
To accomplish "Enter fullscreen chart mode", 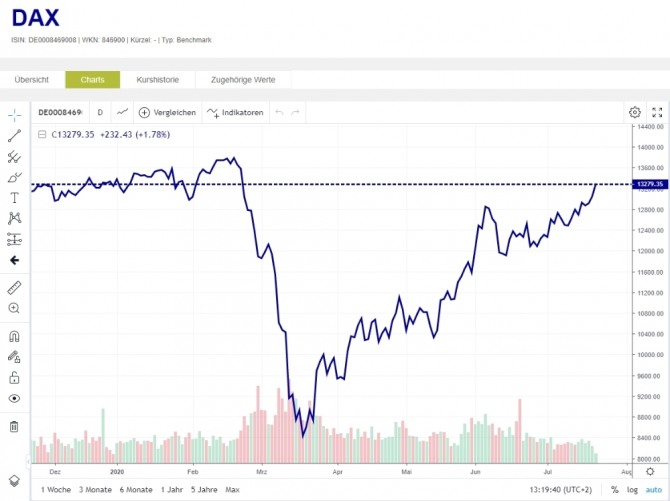I will pos(657,112).
